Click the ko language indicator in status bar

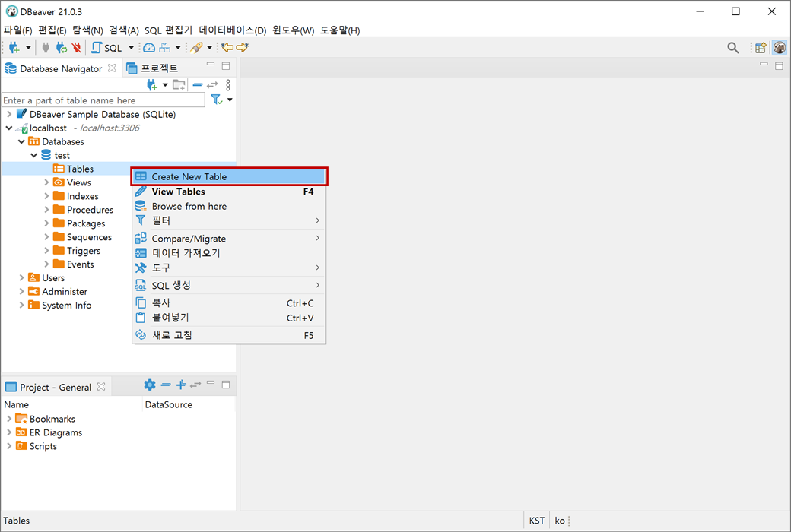561,520
